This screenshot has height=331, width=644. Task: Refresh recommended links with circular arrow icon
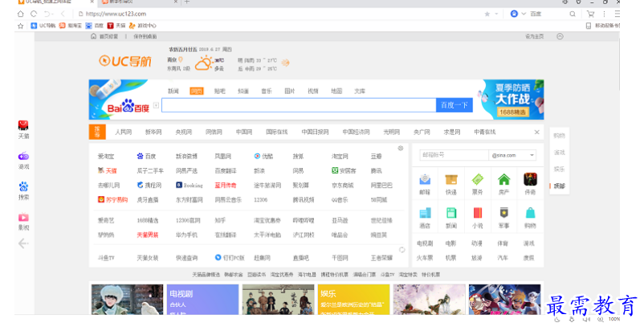[x=402, y=250]
